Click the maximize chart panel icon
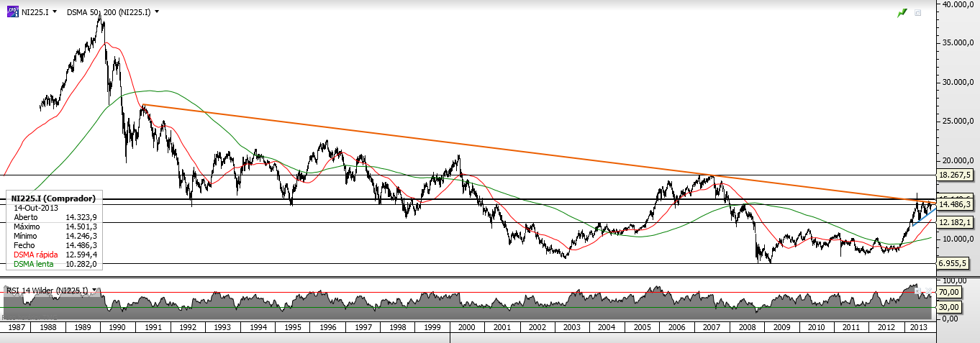 click(x=918, y=13)
